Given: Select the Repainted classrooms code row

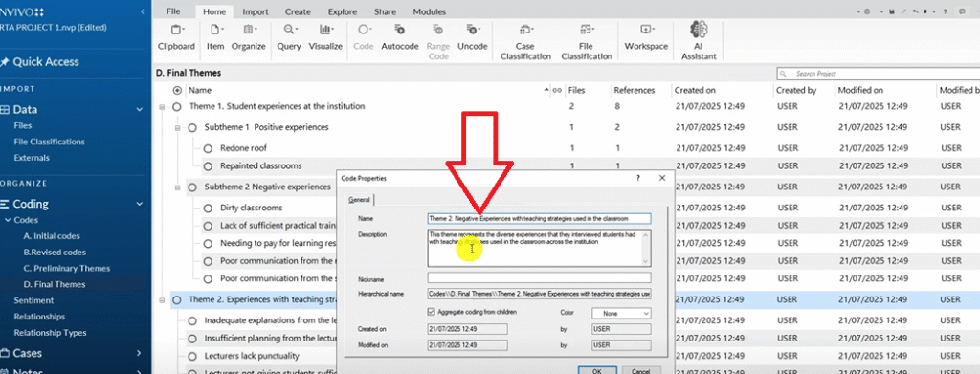Looking at the screenshot, I should 260,166.
